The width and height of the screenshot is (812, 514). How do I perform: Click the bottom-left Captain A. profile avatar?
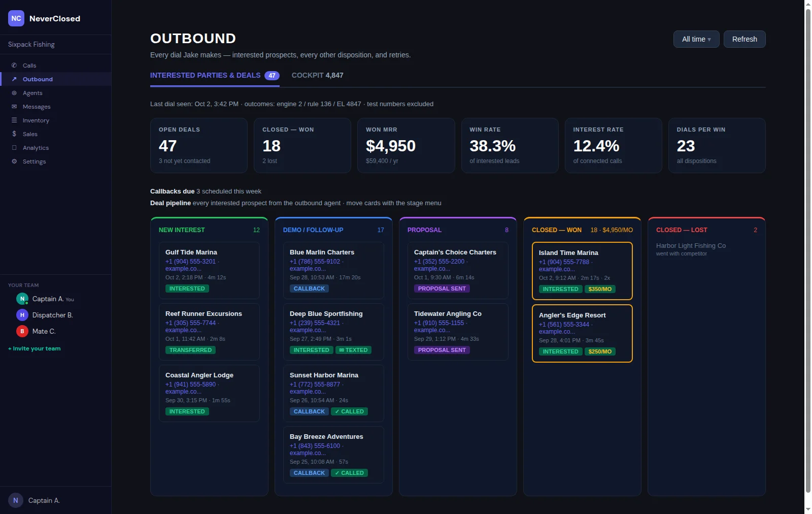tap(16, 500)
